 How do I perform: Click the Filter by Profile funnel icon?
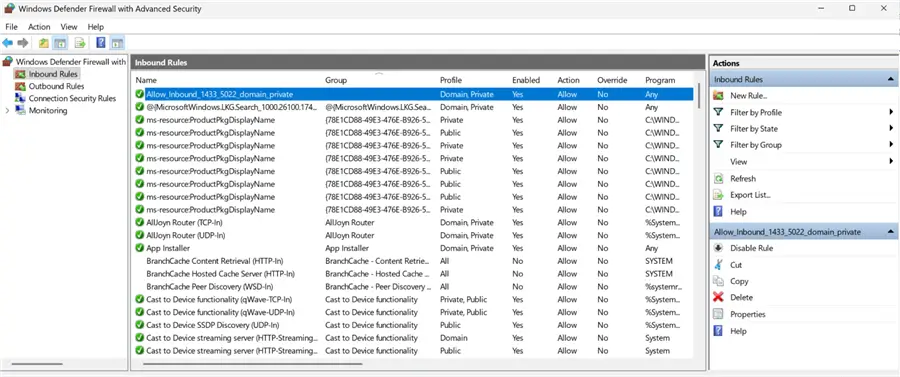(718, 112)
